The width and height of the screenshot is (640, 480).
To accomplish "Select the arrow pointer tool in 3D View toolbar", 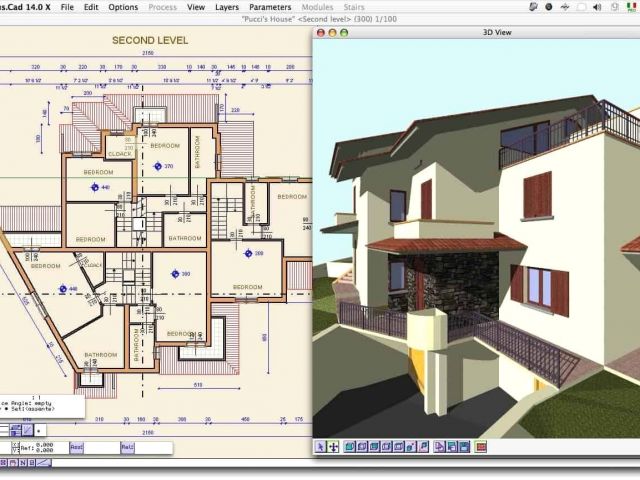I will [x=320, y=447].
